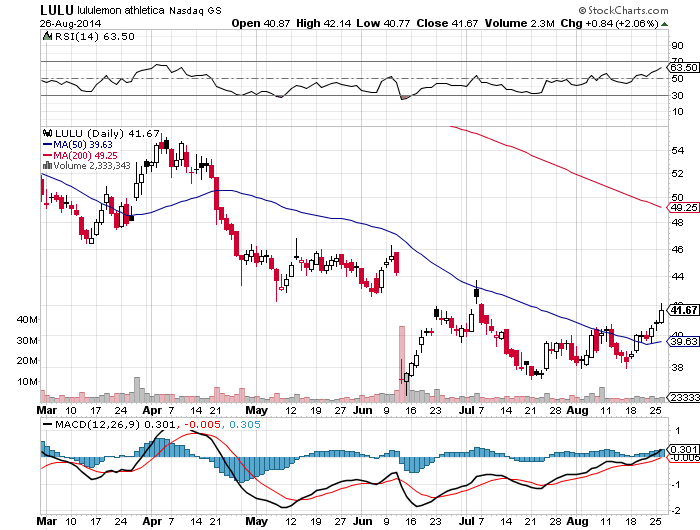Click the 38 price axis label
Image resolution: width=700 pixels, height=530 pixels.
pos(677,367)
